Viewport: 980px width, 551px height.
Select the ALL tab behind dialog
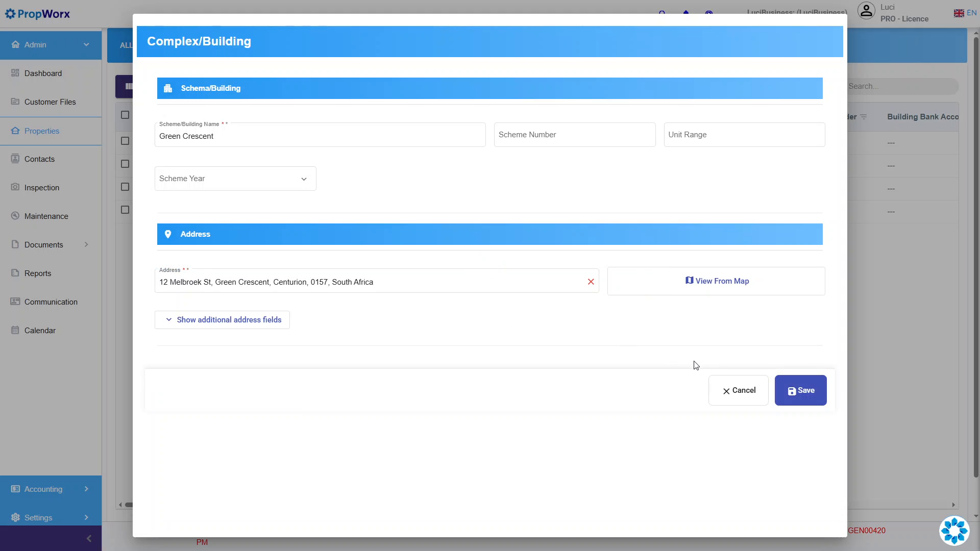click(x=126, y=45)
